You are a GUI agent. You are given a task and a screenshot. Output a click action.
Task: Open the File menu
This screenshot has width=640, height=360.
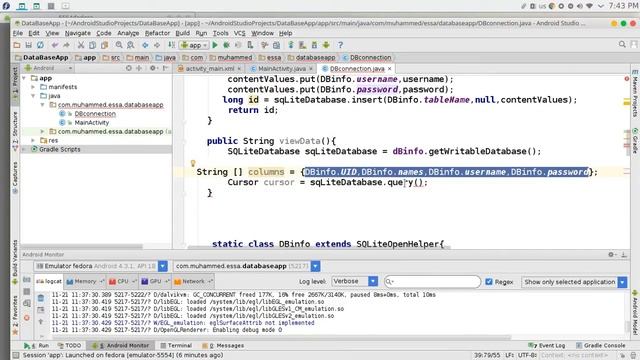(18, 33)
